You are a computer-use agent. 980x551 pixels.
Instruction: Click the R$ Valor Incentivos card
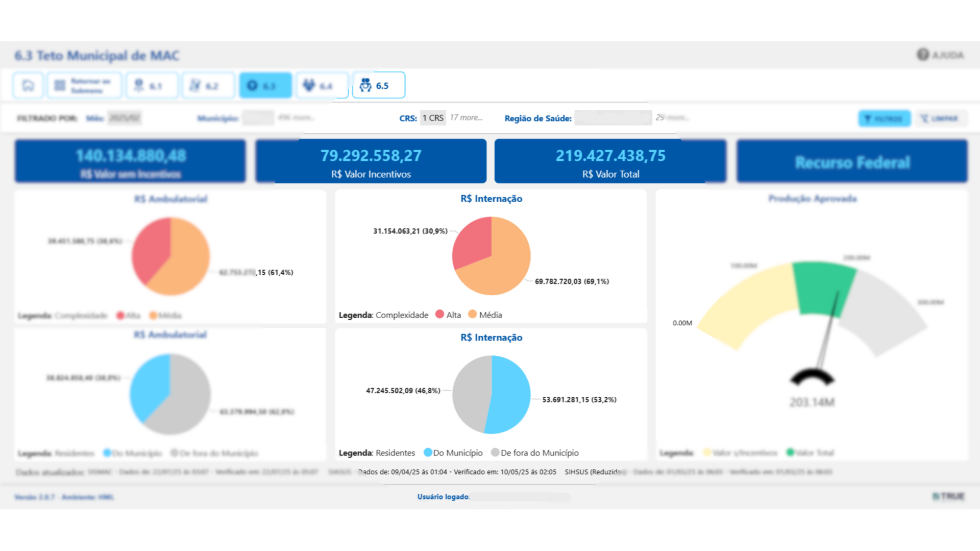tap(371, 161)
